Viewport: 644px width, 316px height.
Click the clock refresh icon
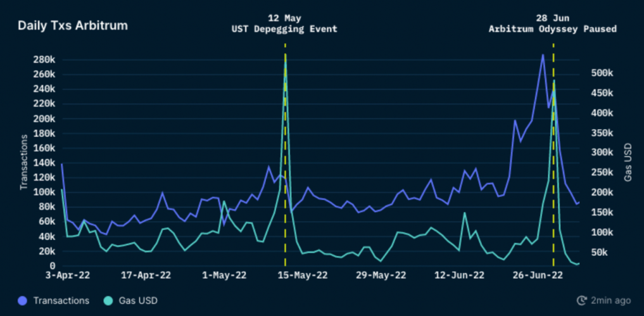(581, 301)
